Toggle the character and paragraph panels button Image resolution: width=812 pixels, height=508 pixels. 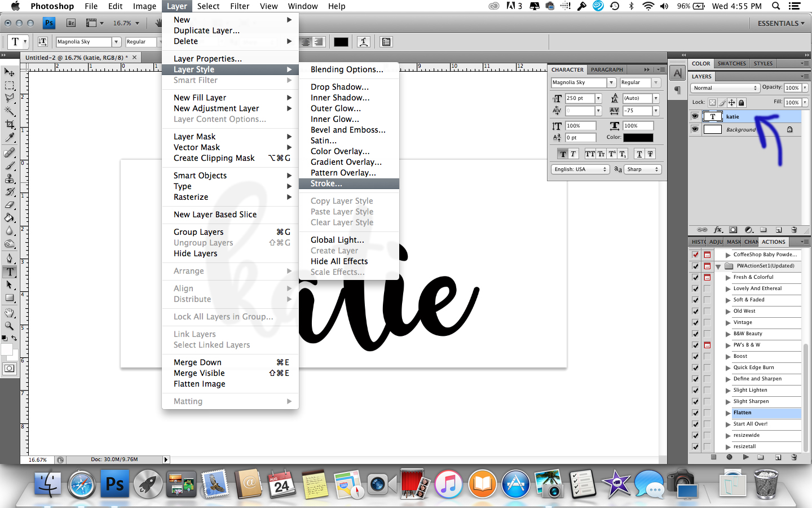pyautogui.click(x=386, y=42)
